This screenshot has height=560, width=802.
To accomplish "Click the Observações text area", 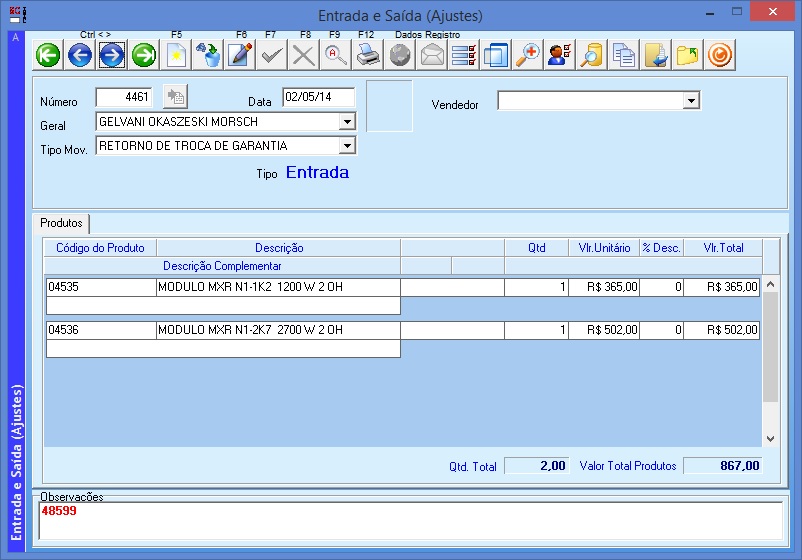I will pos(410,520).
